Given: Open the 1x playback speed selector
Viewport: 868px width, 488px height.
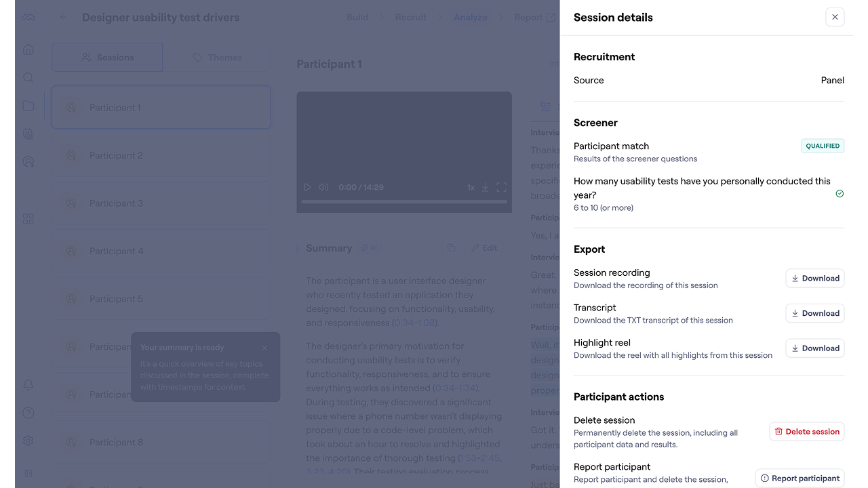Looking at the screenshot, I should [471, 187].
